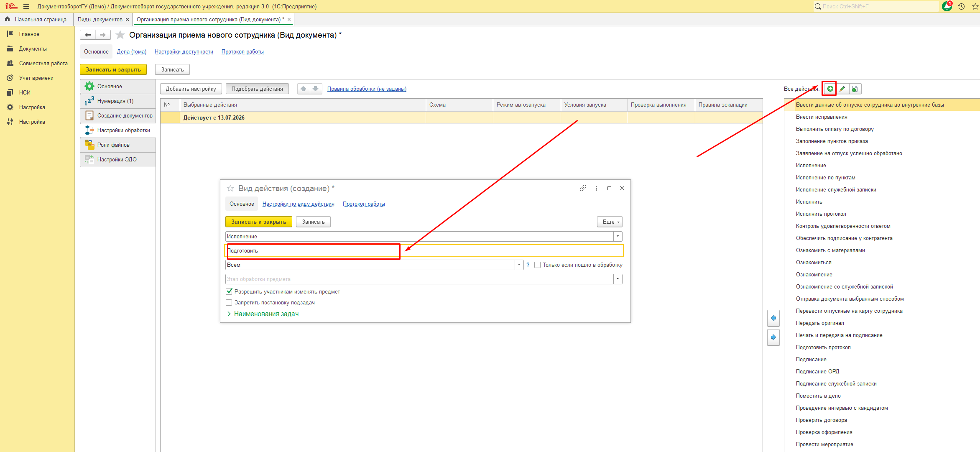
Task: Open the Всем dropdown arrow
Action: tap(519, 265)
